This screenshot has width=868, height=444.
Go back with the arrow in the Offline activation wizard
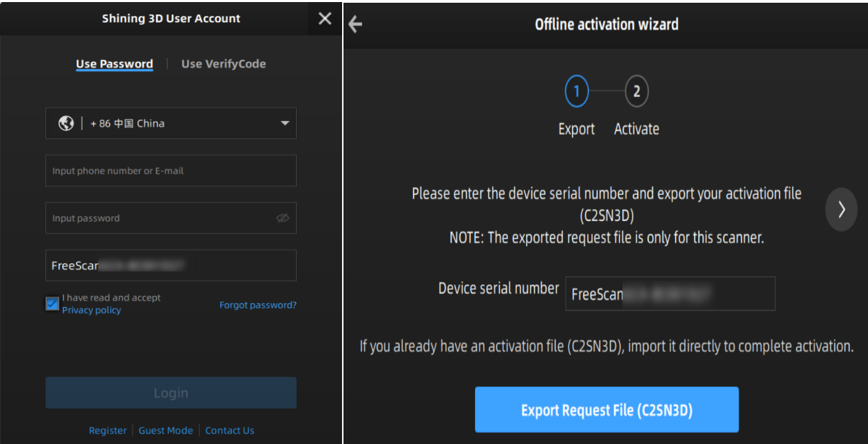[355, 25]
